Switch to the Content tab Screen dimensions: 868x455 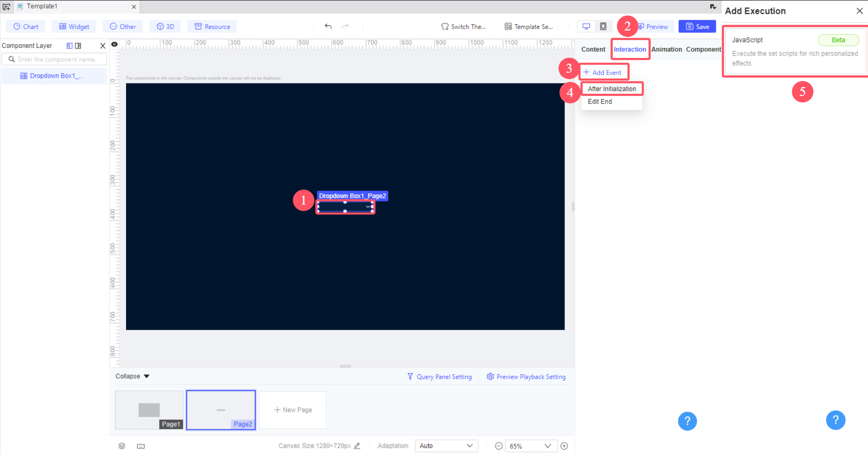point(593,49)
